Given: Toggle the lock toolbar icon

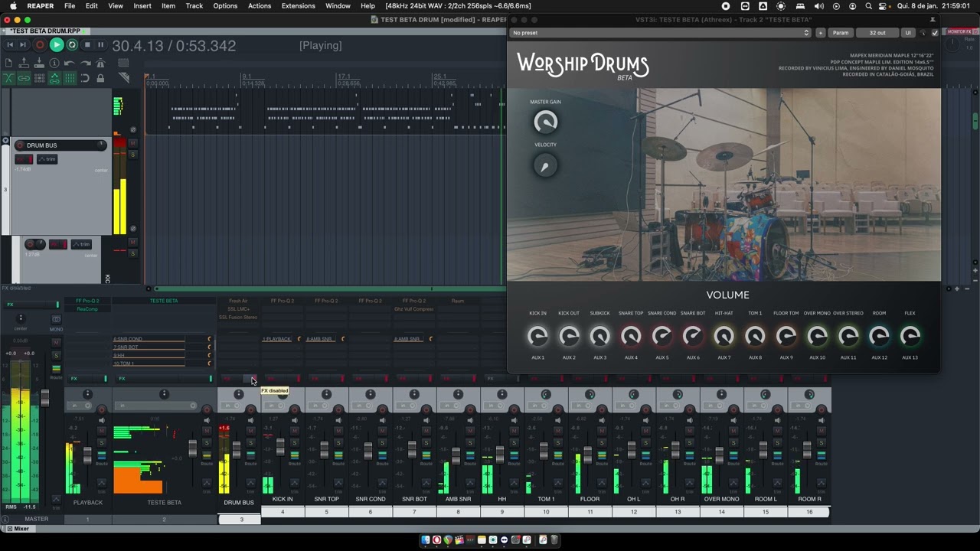Looking at the screenshot, I should pos(100,78).
